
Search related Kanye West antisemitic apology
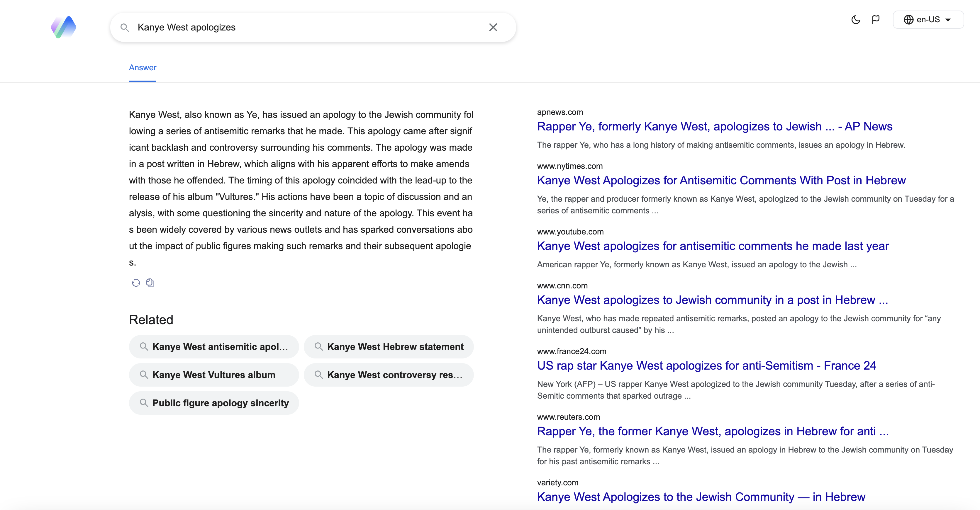pyautogui.click(x=214, y=346)
